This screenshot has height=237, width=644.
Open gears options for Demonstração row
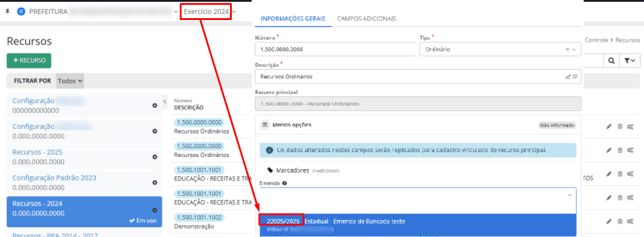[x=630, y=221]
